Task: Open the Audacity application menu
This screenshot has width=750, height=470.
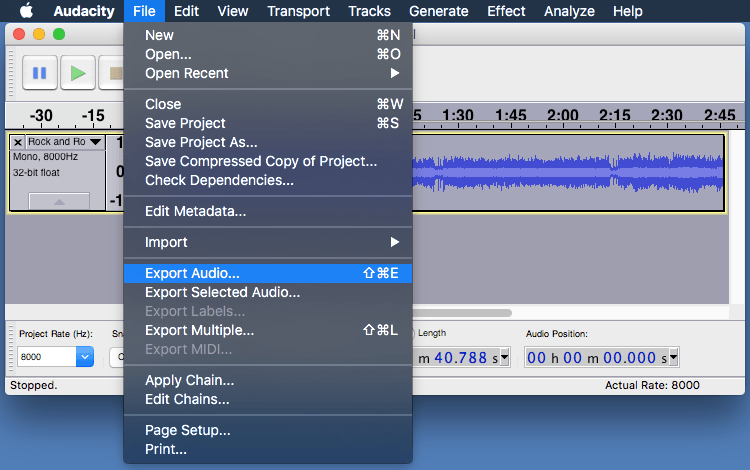Action: point(84,11)
